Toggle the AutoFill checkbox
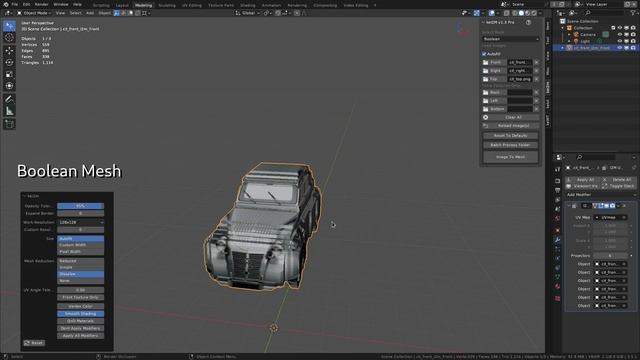 [484, 54]
